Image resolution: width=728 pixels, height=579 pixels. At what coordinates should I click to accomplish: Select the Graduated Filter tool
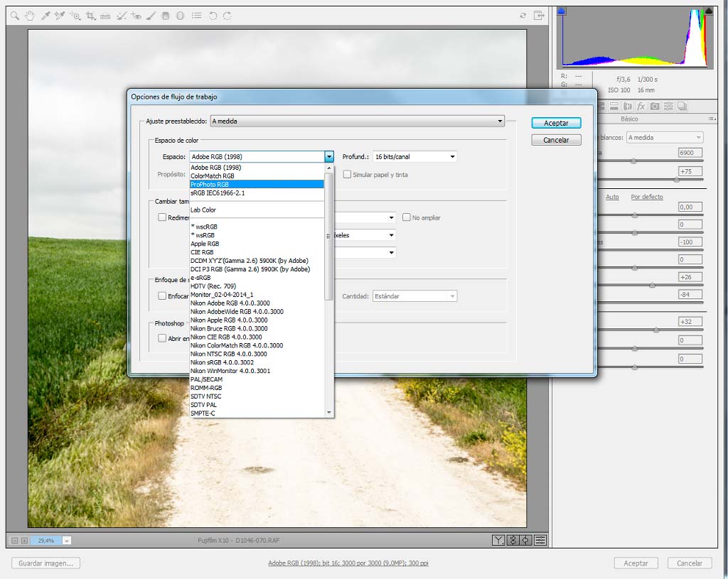(x=166, y=16)
